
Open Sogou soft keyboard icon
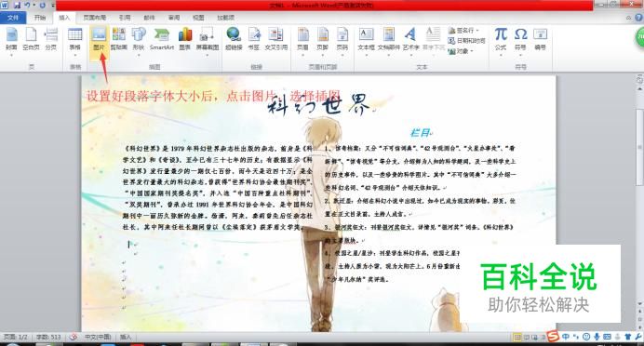(607, 337)
